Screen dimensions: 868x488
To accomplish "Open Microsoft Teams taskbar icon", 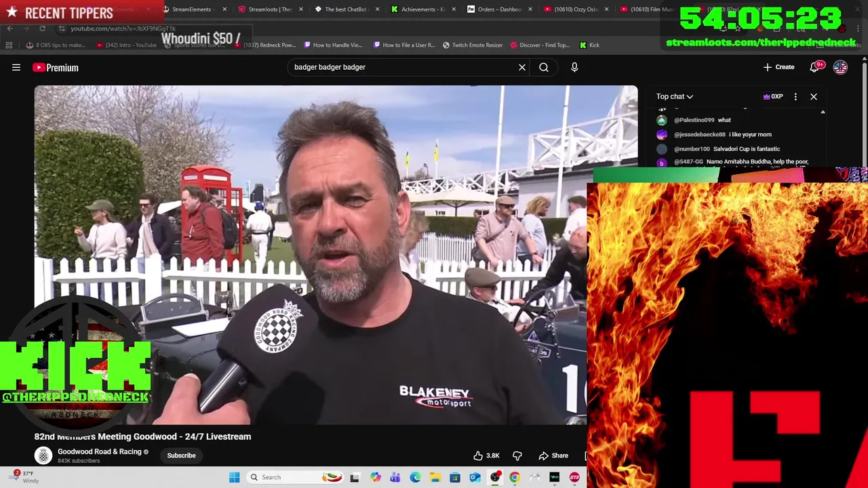I will 395,477.
